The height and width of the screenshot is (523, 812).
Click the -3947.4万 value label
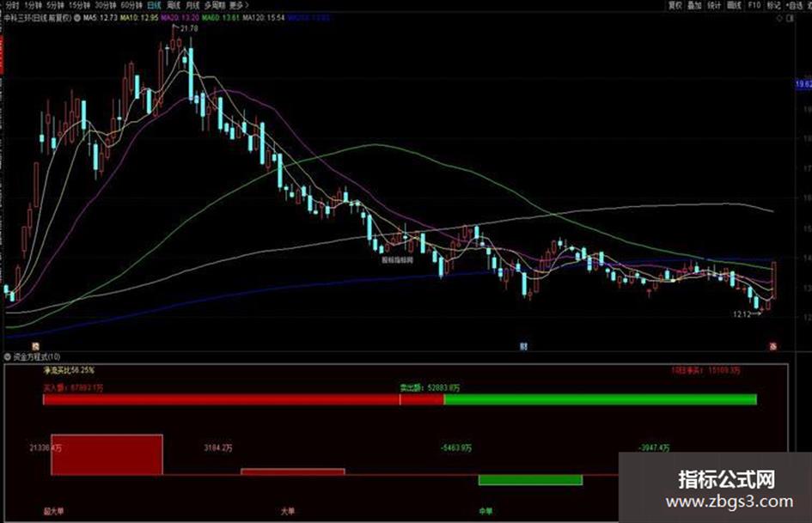654,448
